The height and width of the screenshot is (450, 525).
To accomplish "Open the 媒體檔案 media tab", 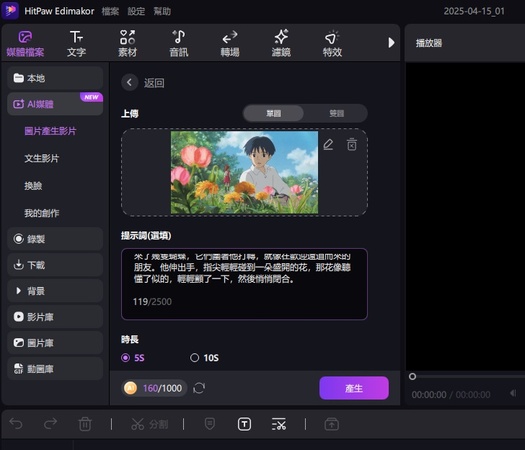I will [25, 44].
